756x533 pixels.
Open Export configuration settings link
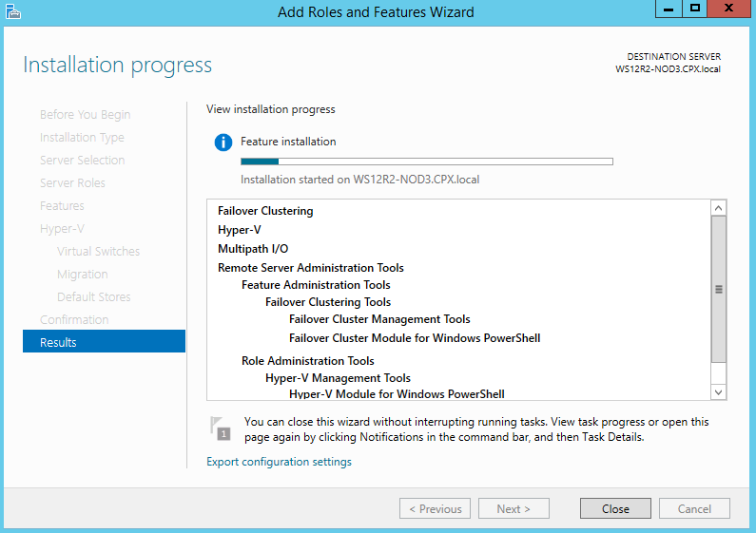coord(280,462)
